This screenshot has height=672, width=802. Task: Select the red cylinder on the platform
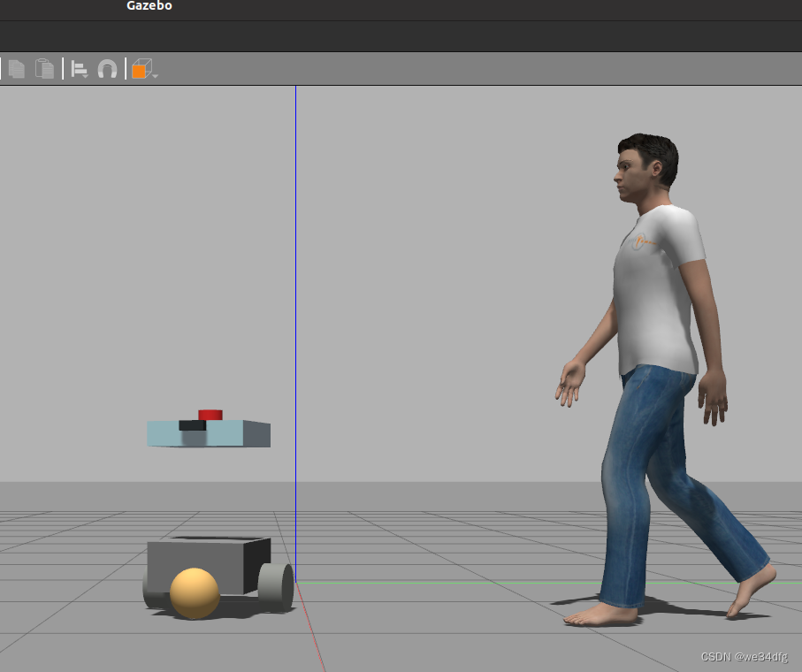(x=210, y=414)
